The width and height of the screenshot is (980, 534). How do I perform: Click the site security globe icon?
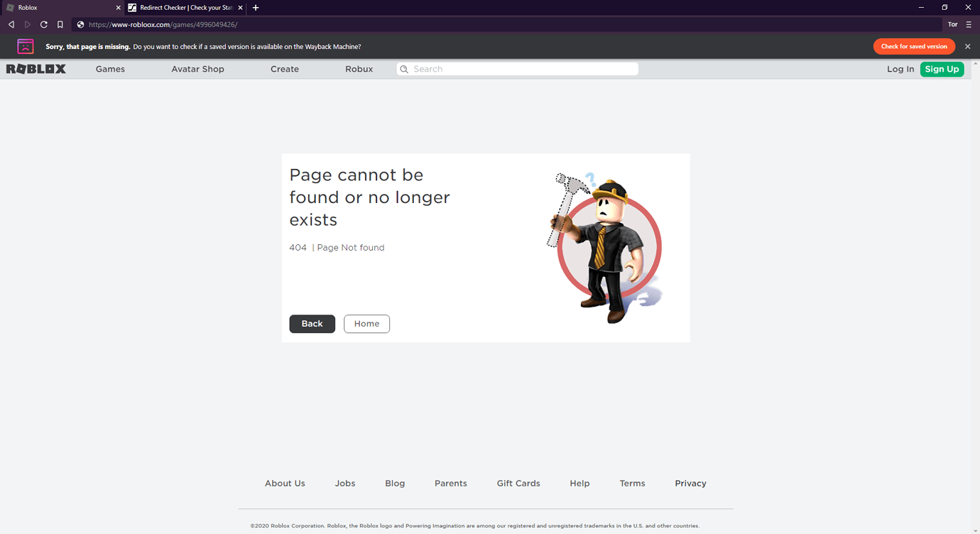pos(77,24)
